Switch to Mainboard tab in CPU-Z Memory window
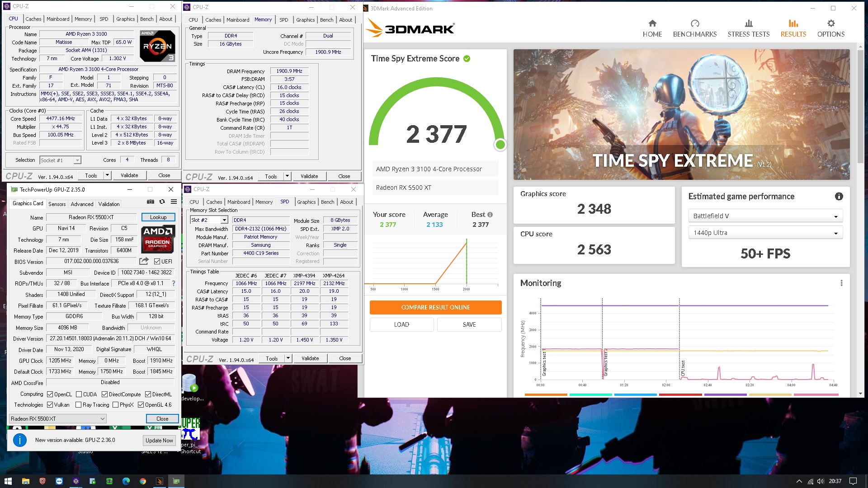Screen dimensions: 868x488 [238, 20]
